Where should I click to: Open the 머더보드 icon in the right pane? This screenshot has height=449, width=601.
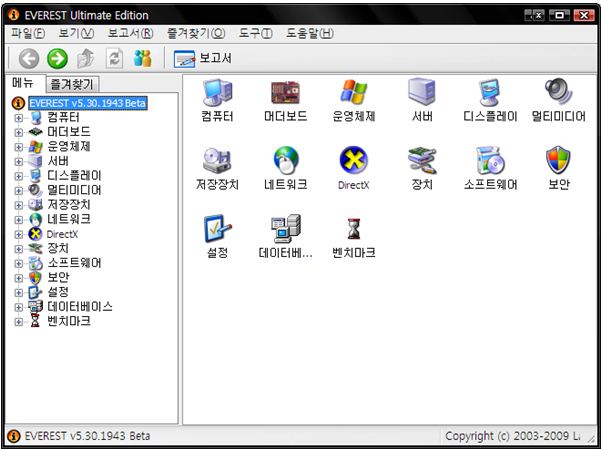click(286, 93)
